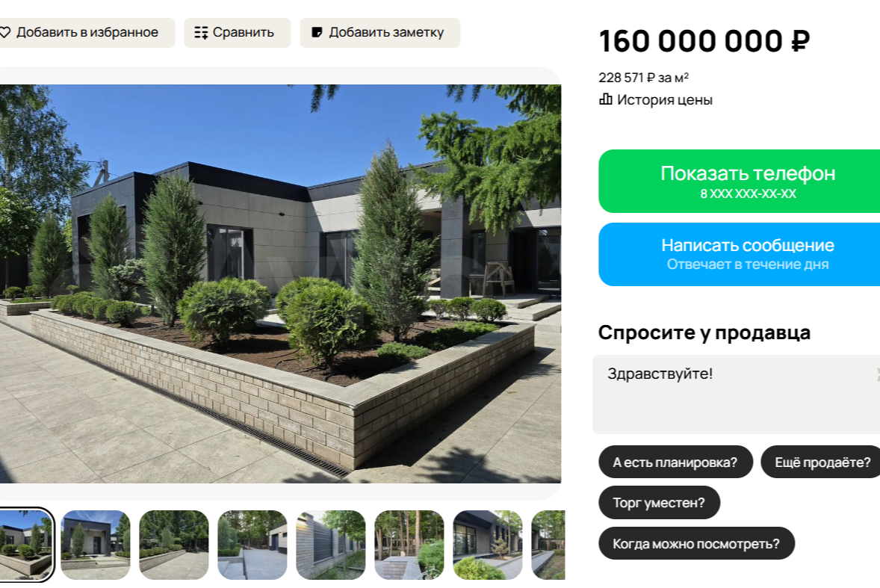
Task: Click the compare list icon
Action: 201,33
